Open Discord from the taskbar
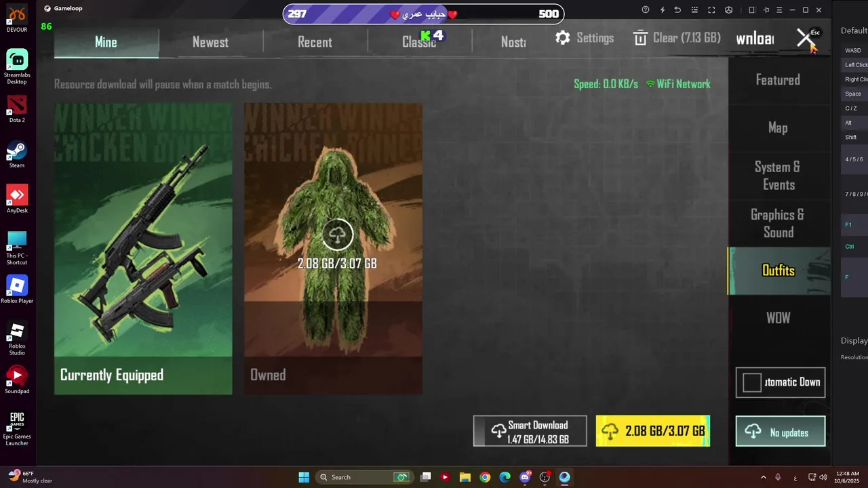This screenshot has width=868, height=488. pyautogui.click(x=525, y=477)
